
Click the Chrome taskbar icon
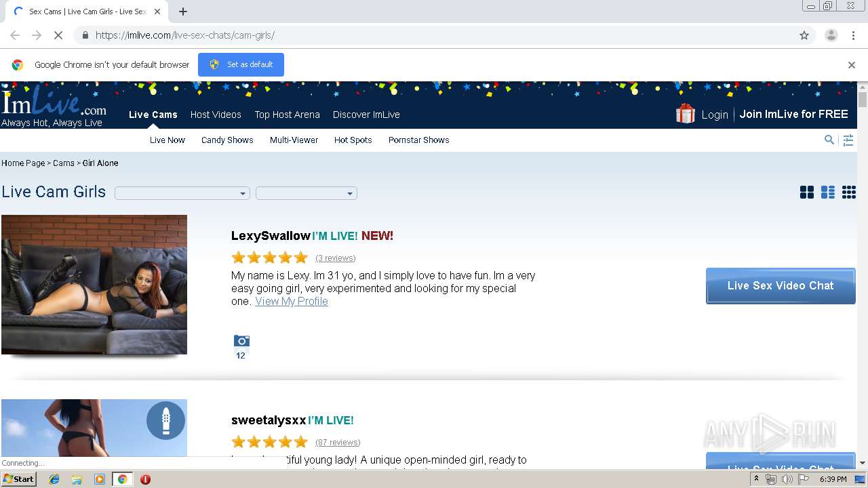pos(122,479)
